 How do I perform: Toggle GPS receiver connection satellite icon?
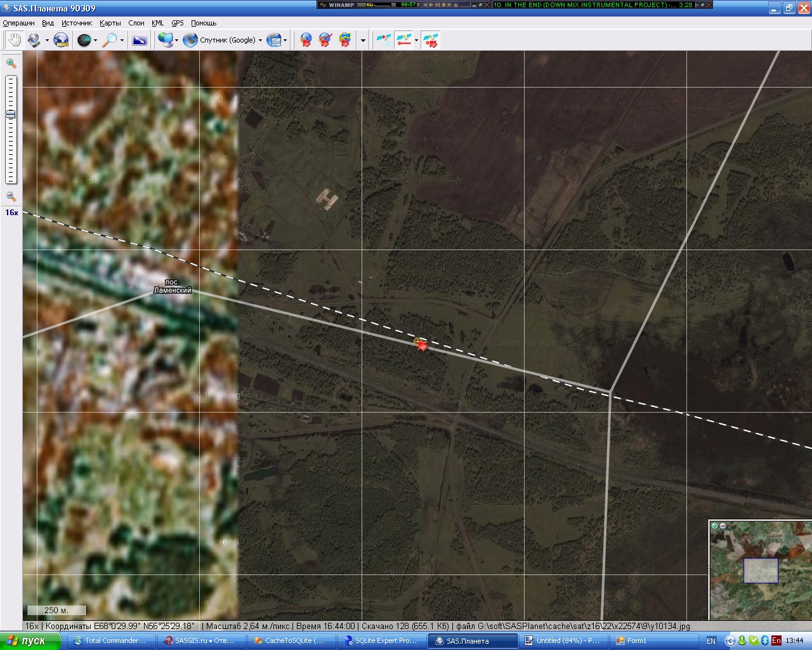pyautogui.click(x=383, y=40)
